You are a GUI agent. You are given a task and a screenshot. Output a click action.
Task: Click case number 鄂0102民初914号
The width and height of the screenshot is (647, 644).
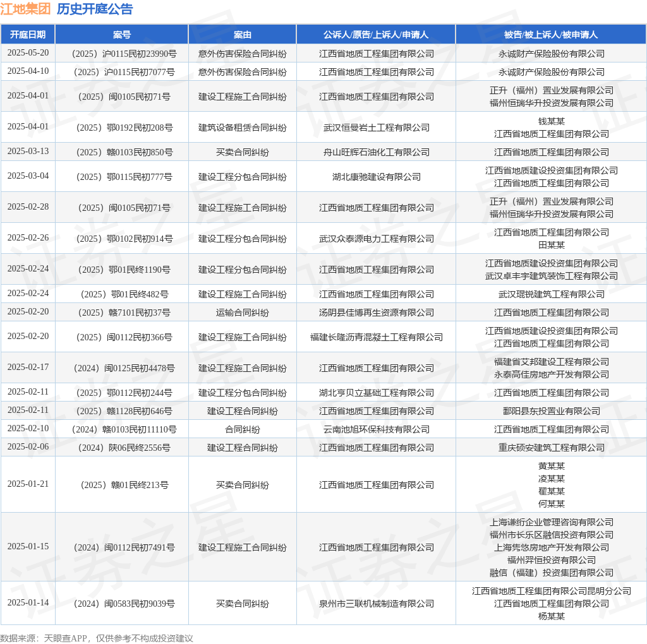coord(124,239)
